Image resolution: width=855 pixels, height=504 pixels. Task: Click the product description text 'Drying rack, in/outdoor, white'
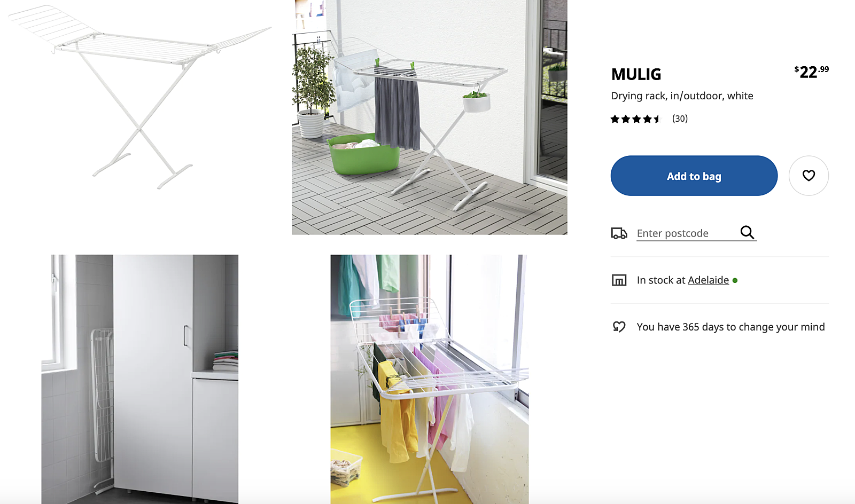coord(682,96)
